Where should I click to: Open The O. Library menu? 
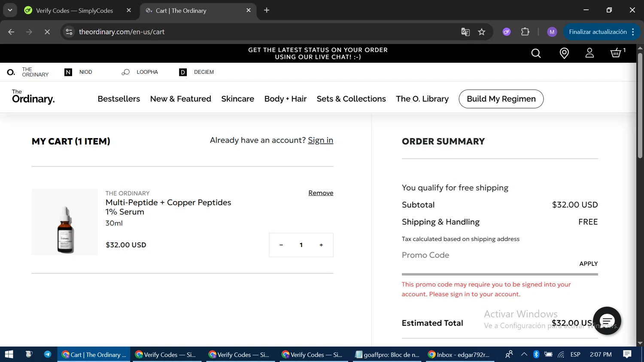tap(422, 99)
